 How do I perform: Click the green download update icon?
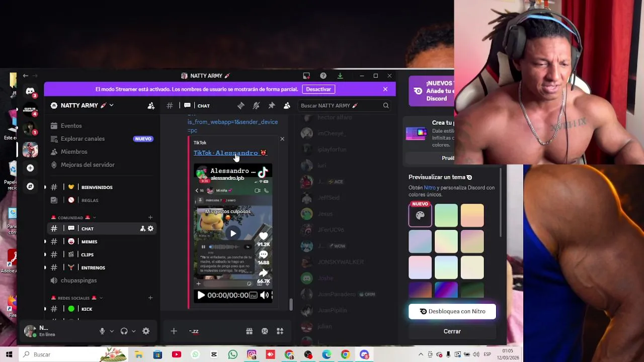pyautogui.click(x=340, y=76)
